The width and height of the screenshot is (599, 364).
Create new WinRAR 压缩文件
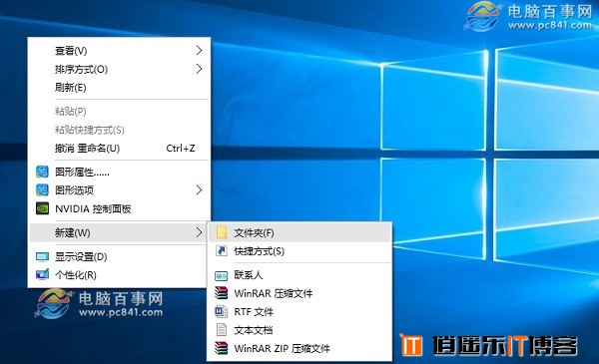299,293
